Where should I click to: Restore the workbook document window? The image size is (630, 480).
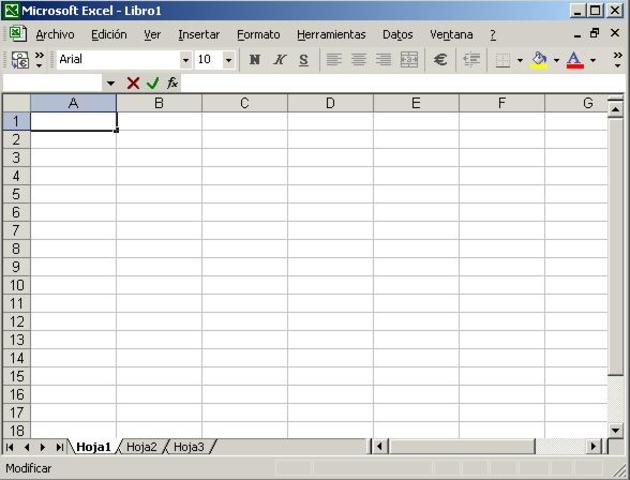pos(595,33)
